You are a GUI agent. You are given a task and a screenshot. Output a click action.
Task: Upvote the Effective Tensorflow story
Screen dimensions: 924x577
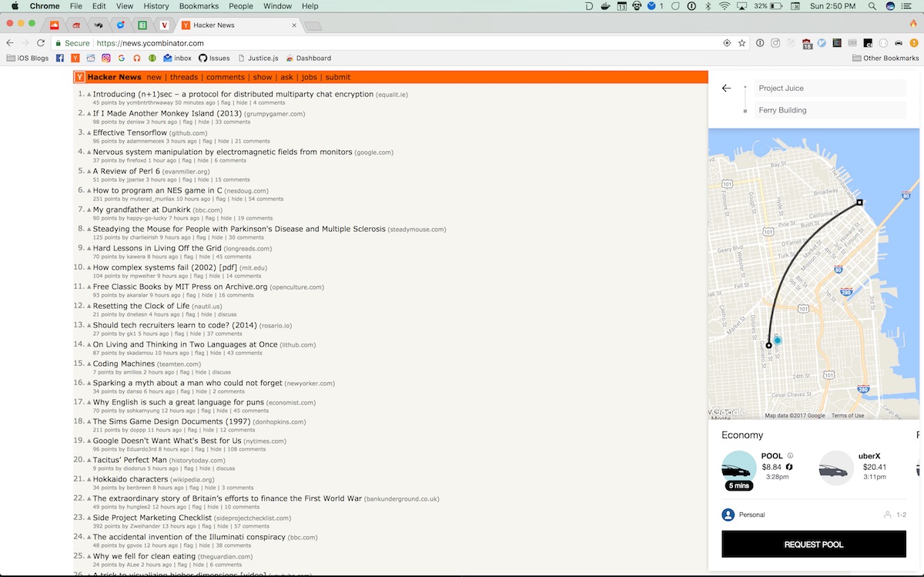[x=89, y=133]
